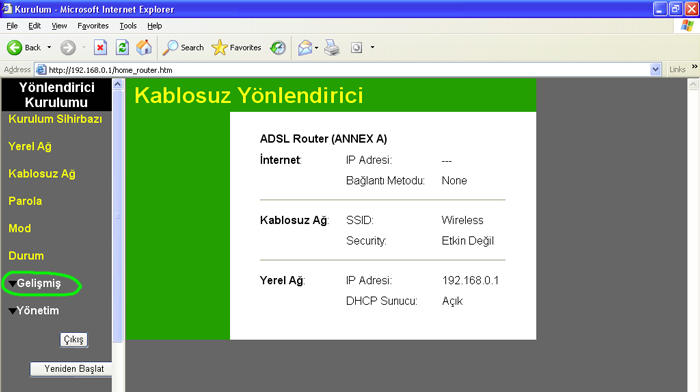
Task: Open the Mail icon dropdown arrow
Action: [317, 47]
